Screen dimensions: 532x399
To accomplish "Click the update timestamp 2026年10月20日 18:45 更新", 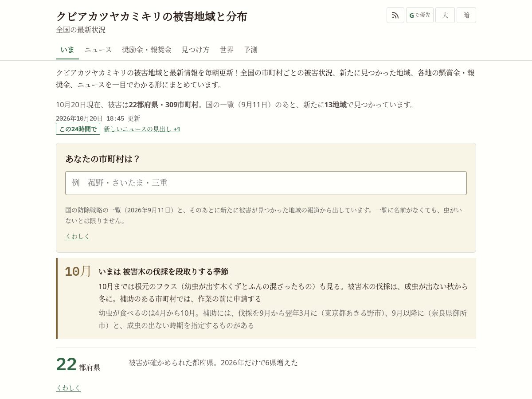I will coord(98,118).
